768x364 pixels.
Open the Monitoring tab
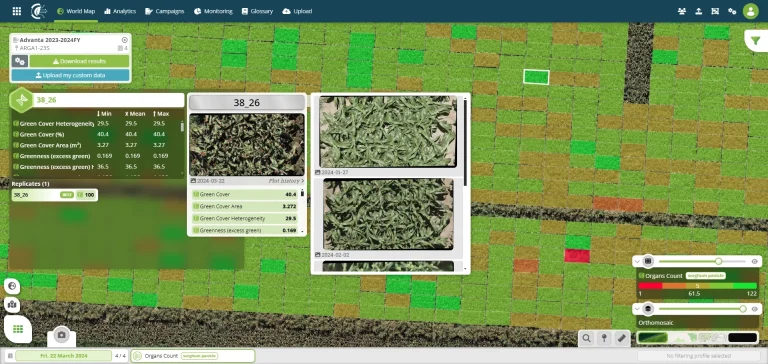click(x=213, y=11)
